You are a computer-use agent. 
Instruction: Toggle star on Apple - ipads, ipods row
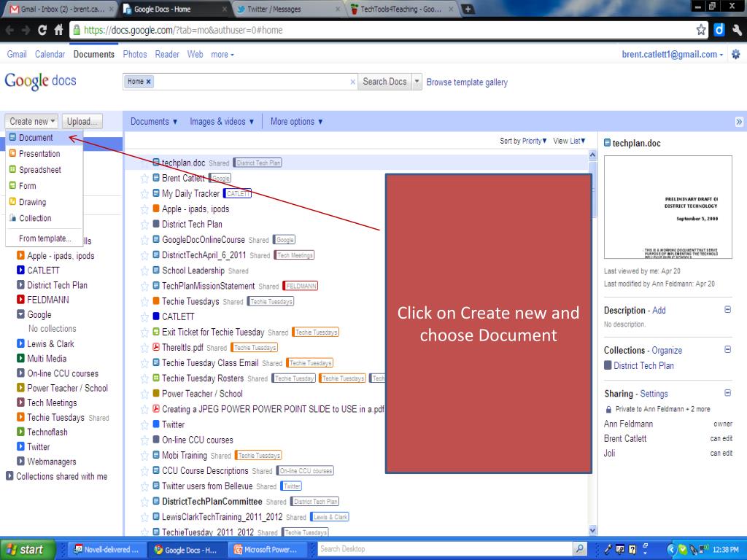click(144, 209)
